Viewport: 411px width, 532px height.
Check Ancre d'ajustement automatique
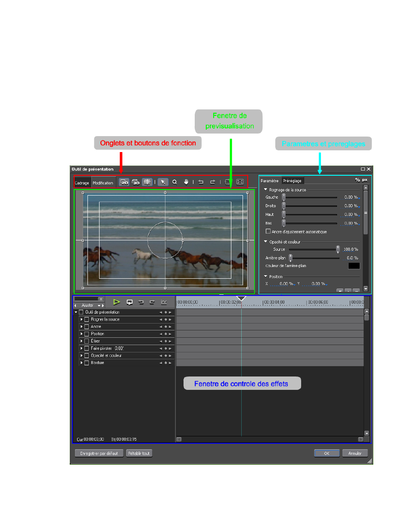coord(268,231)
